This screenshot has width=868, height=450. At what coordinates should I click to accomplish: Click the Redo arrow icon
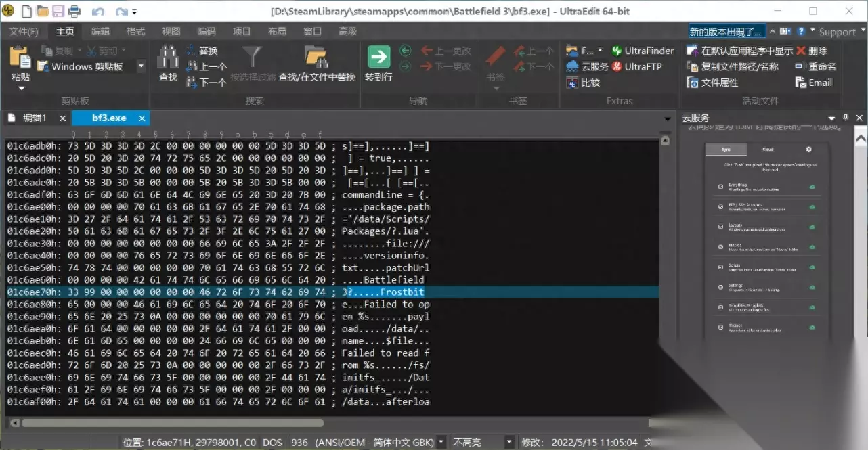(121, 12)
